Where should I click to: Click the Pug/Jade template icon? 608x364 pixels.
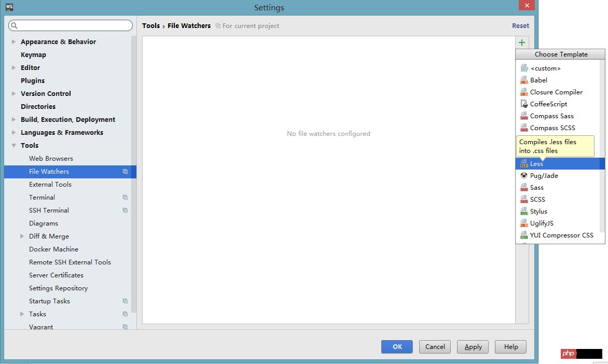(524, 176)
